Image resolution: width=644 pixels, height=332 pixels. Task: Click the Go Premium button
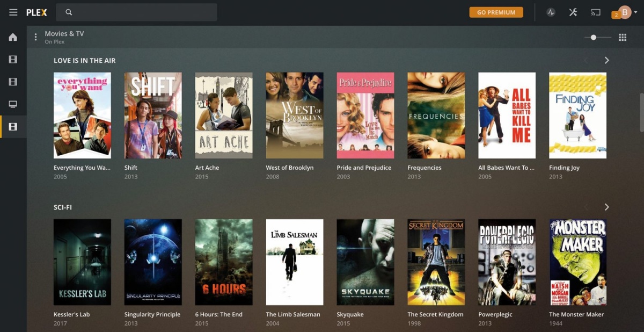click(x=496, y=12)
